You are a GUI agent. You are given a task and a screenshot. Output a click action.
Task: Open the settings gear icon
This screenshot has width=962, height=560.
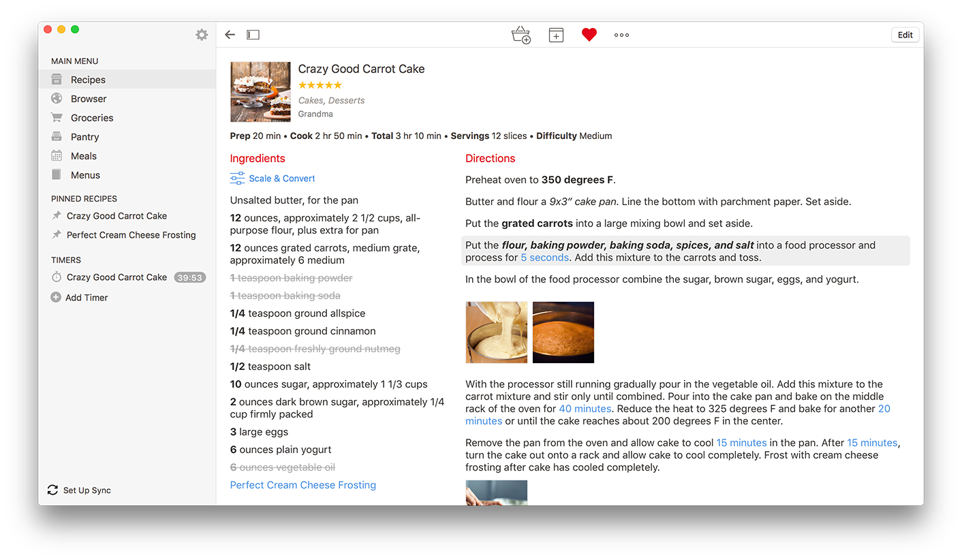pos(202,35)
